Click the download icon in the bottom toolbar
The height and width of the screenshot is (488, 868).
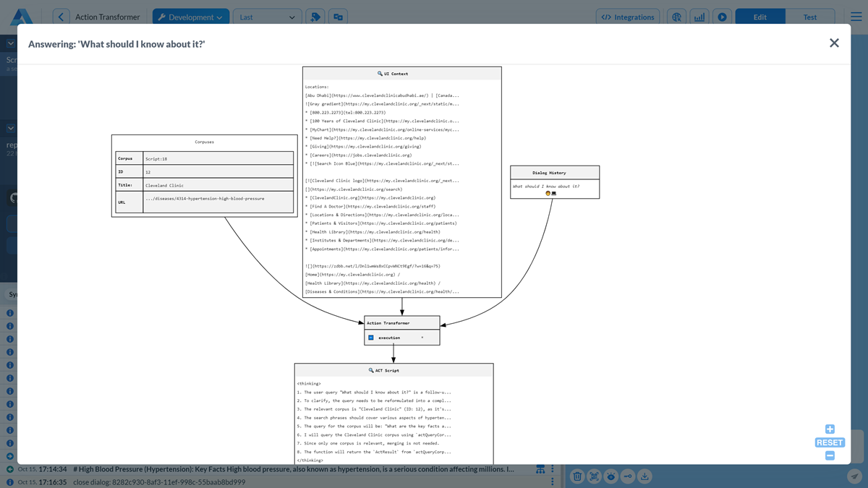(x=645, y=476)
